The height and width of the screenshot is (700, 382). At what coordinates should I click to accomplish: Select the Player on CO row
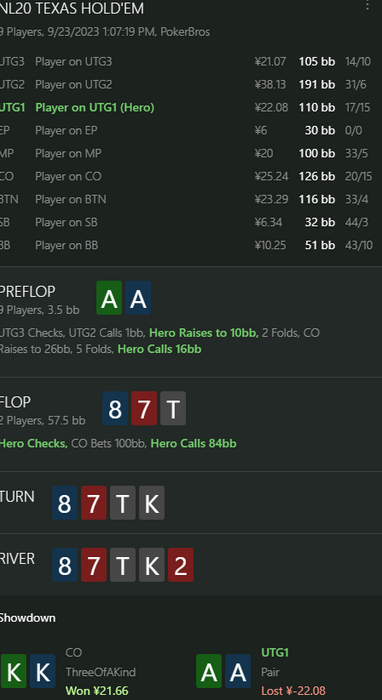tap(187, 176)
